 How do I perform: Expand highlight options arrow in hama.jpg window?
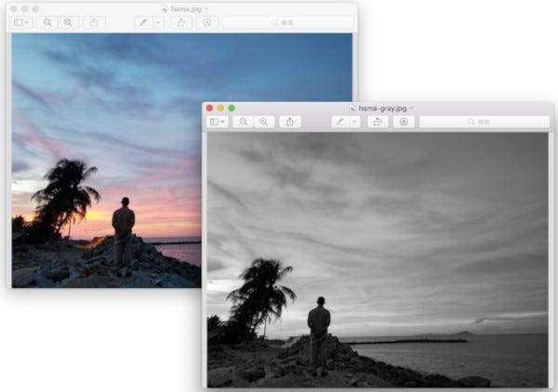point(158,21)
